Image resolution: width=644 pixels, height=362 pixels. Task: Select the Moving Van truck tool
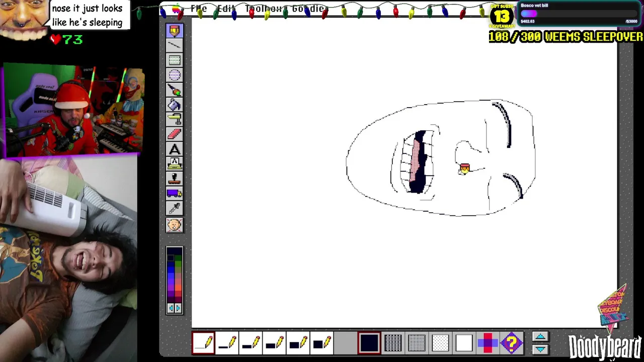pyautogui.click(x=175, y=193)
